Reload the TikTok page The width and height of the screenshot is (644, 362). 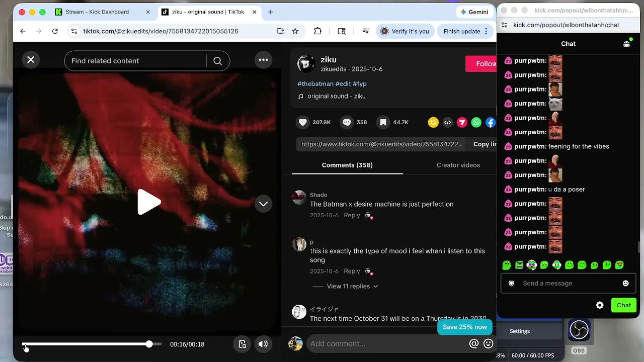tap(55, 31)
